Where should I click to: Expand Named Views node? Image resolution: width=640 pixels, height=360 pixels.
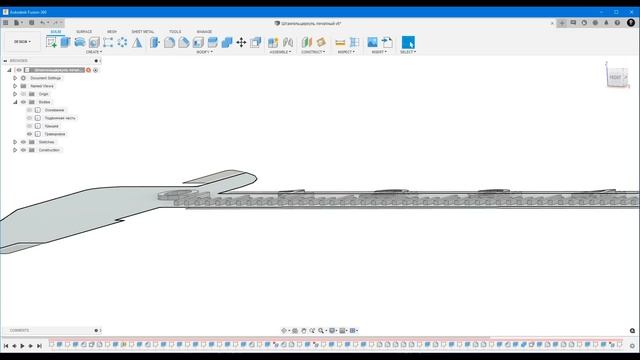coord(15,86)
